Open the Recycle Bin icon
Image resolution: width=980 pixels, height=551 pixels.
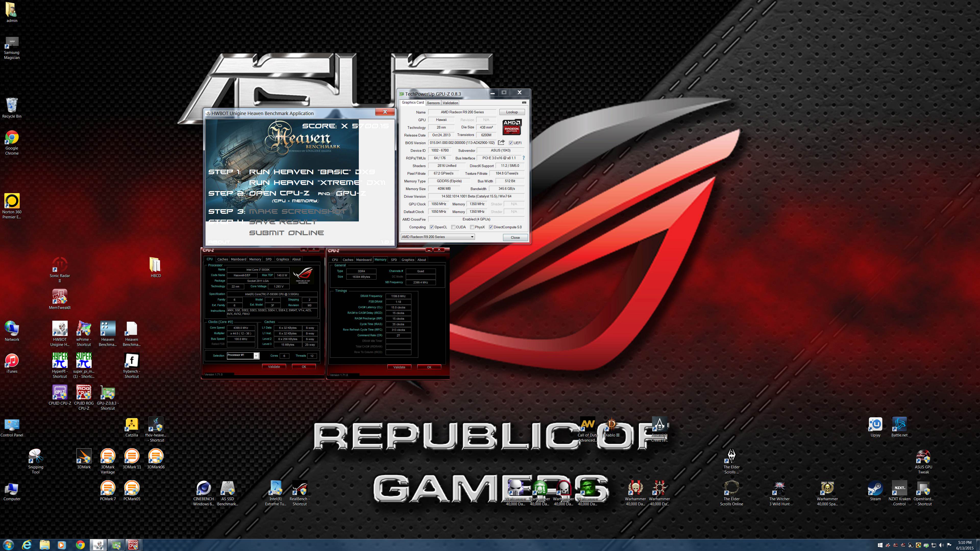12,107
